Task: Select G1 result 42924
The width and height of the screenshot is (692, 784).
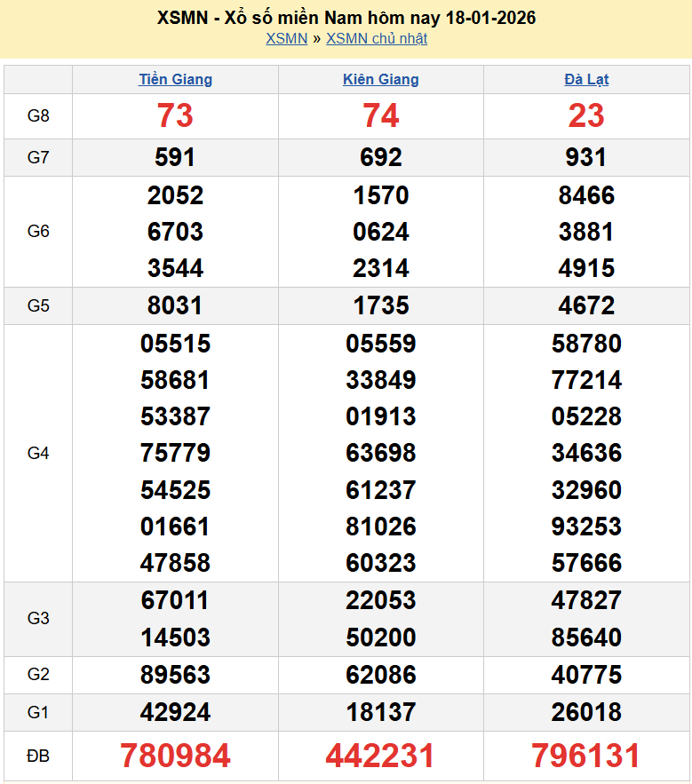Action: point(175,712)
